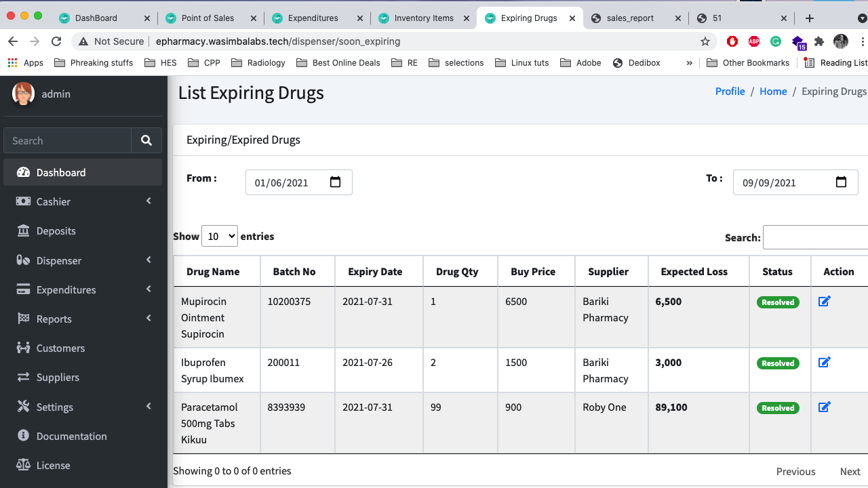This screenshot has height=488, width=868.
Task: Open calendar picker in To date field
Action: pos(841,182)
